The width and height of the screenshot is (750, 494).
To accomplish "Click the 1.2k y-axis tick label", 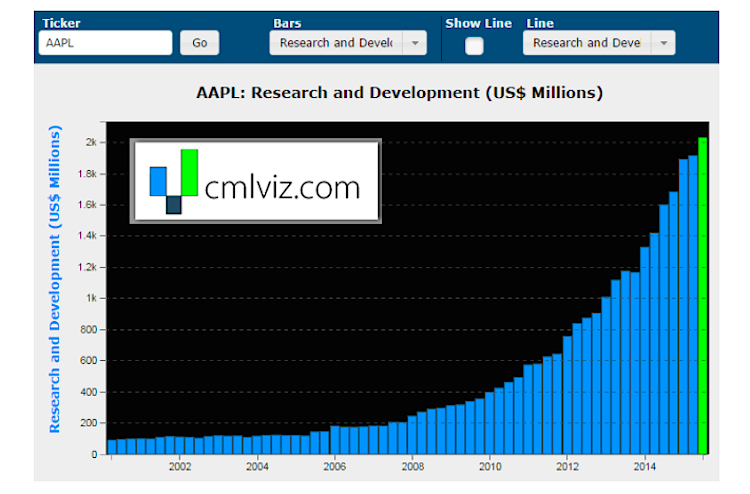I will click(87, 267).
